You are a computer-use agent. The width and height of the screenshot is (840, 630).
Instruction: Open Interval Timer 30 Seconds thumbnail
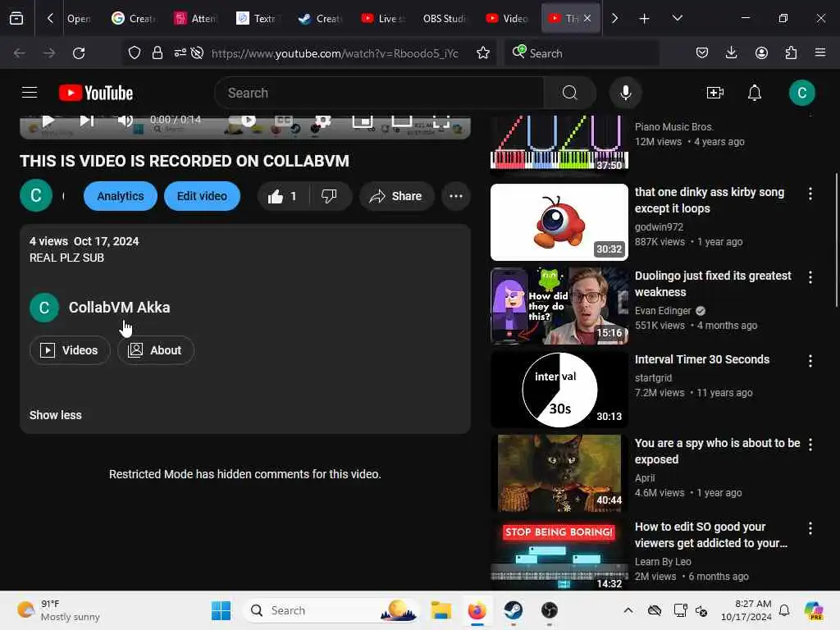click(559, 390)
